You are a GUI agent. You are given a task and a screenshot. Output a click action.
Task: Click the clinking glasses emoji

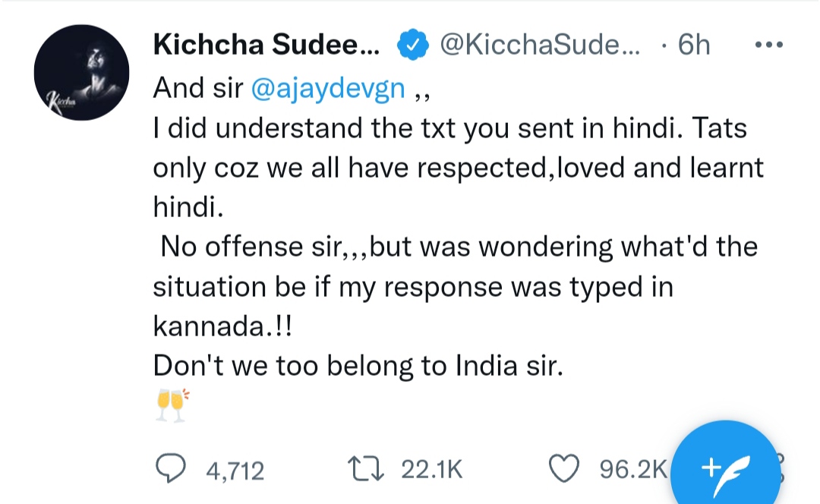point(171,406)
